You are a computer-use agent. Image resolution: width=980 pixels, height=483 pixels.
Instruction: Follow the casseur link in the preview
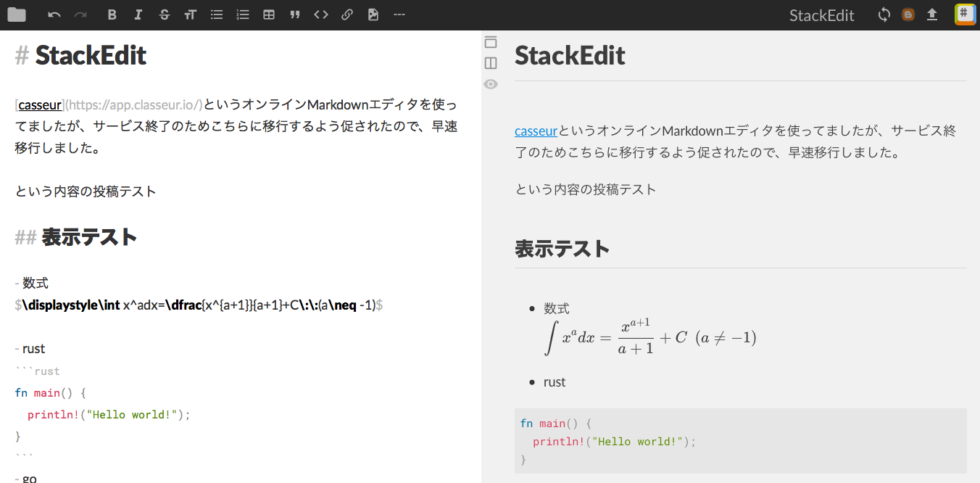click(x=536, y=131)
